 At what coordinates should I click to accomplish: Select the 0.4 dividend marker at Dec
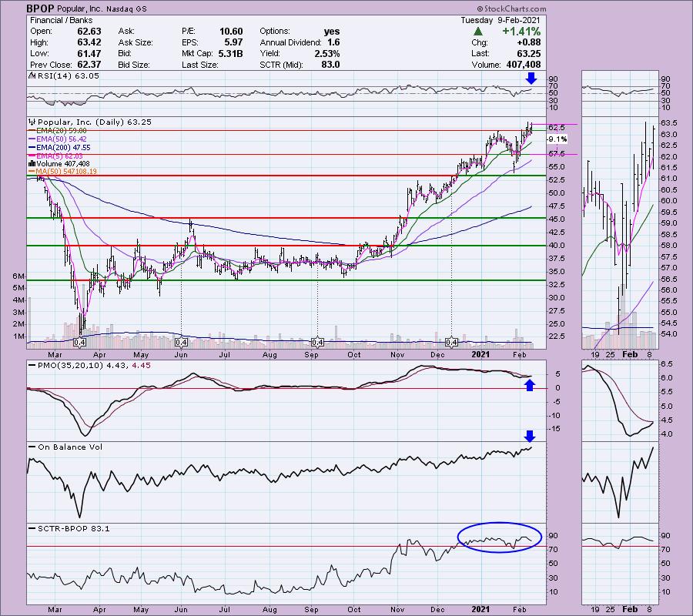[451, 342]
